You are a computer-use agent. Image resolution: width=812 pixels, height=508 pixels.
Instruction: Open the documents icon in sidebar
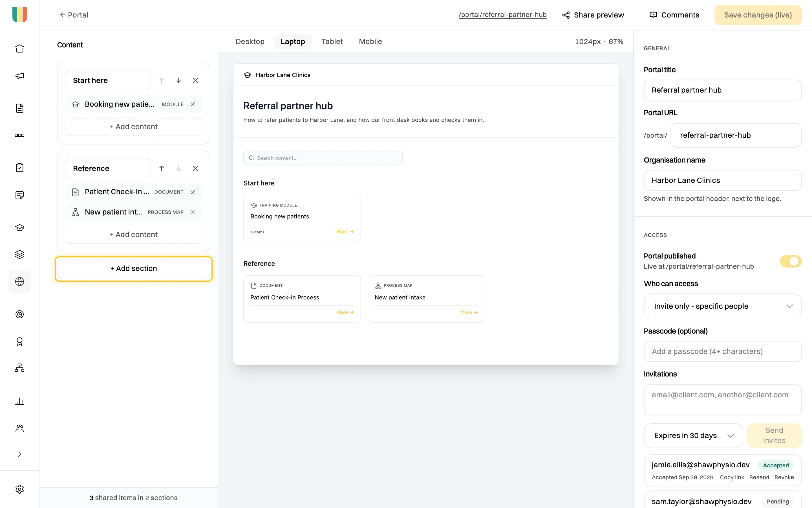point(19,108)
